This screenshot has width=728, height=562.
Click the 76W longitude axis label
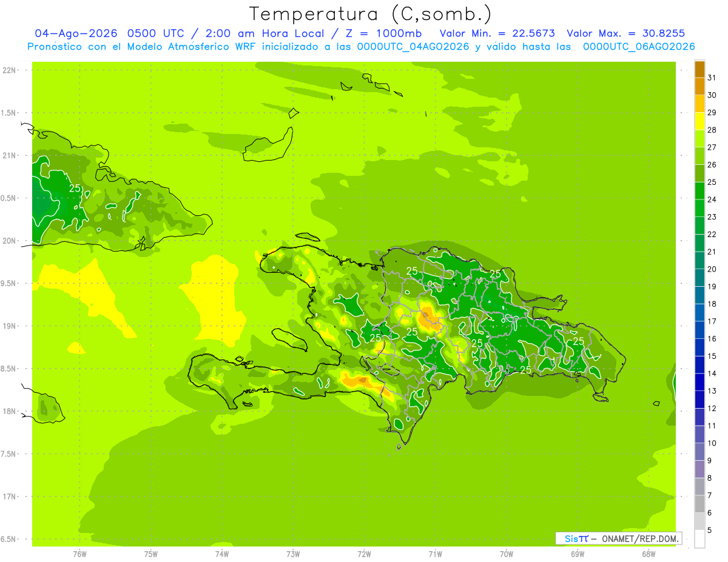(79, 554)
